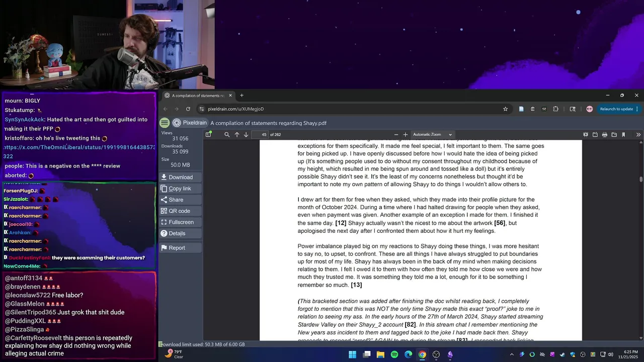This screenshot has height=362, width=644.
Task: Open File Explorer from the taskbar
Action: pos(381,354)
